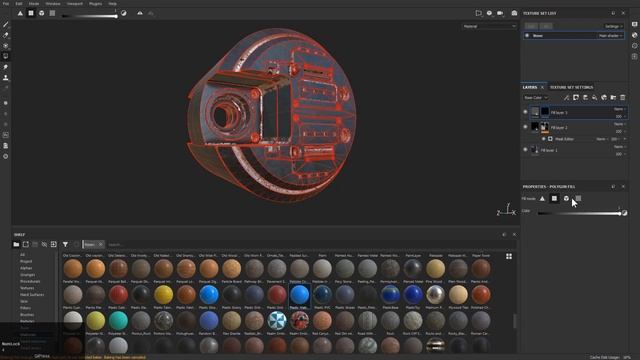Viewport: 640px width, 360px height.
Task: Open the Viewport menu
Action: (74, 3)
